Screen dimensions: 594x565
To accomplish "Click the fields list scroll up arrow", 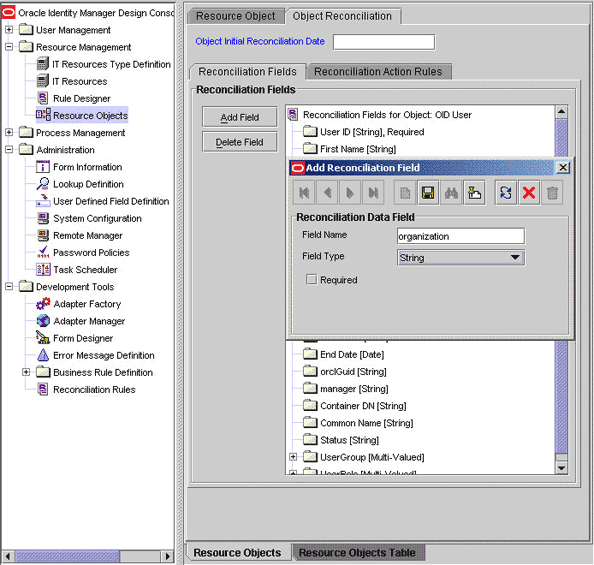I will tap(561, 112).
